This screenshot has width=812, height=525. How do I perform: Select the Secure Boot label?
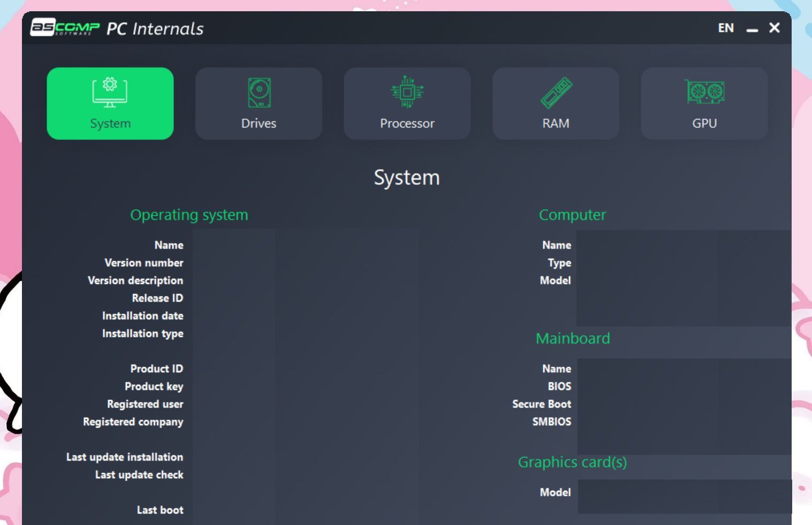pyautogui.click(x=541, y=404)
